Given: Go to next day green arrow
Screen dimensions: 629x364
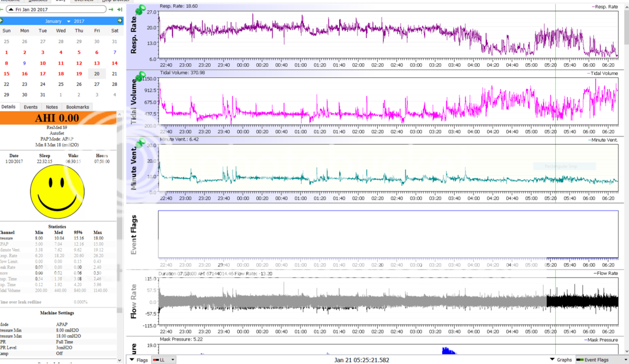Looking at the screenshot, I should tap(110, 10).
